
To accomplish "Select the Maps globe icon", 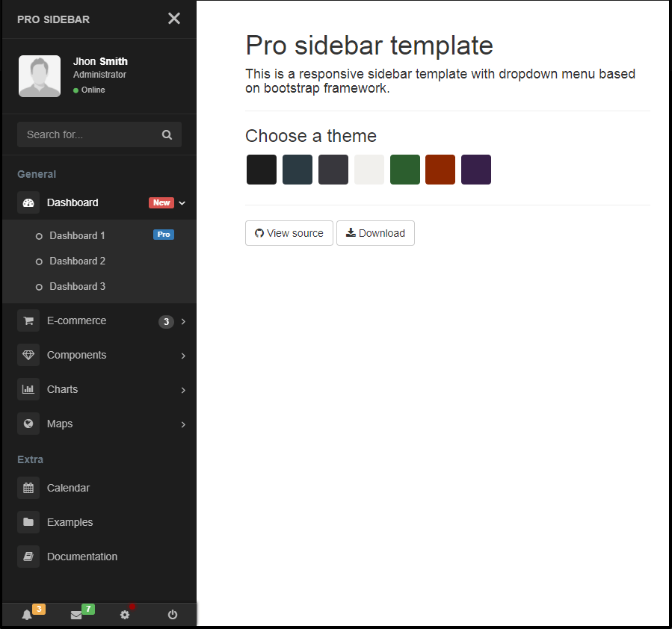I will [28, 424].
